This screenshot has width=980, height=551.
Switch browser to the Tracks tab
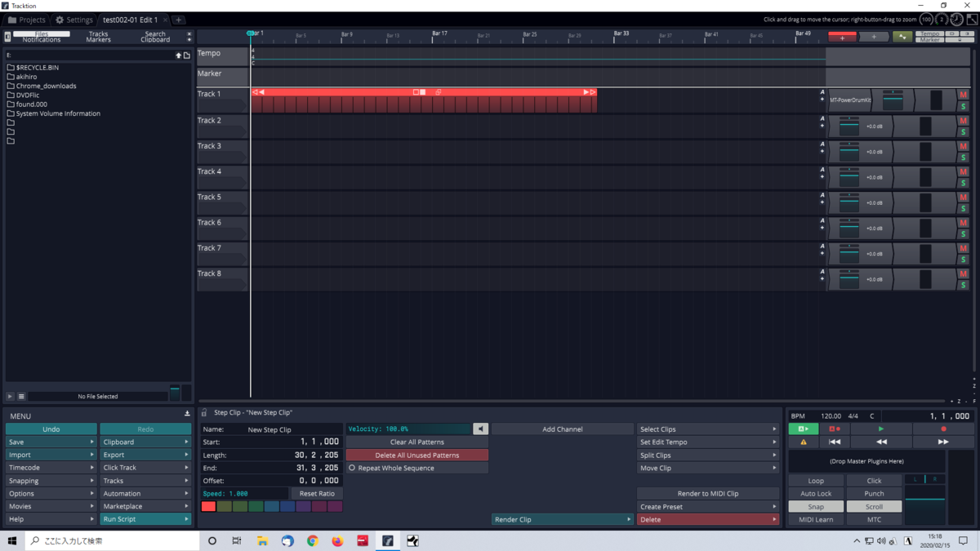point(98,34)
